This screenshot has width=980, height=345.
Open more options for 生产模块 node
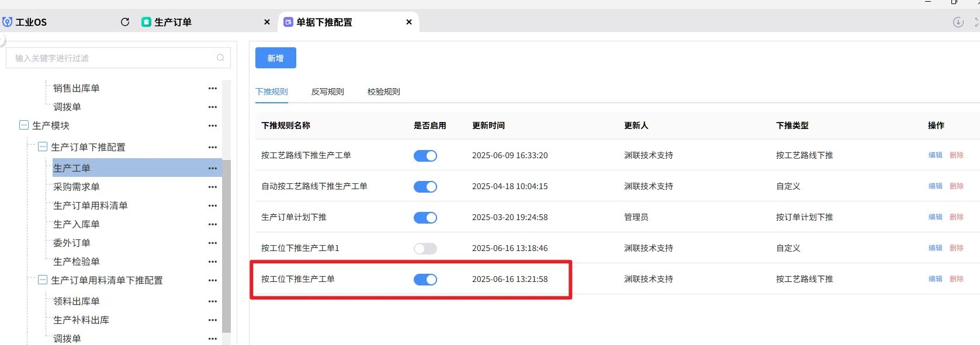click(x=212, y=126)
